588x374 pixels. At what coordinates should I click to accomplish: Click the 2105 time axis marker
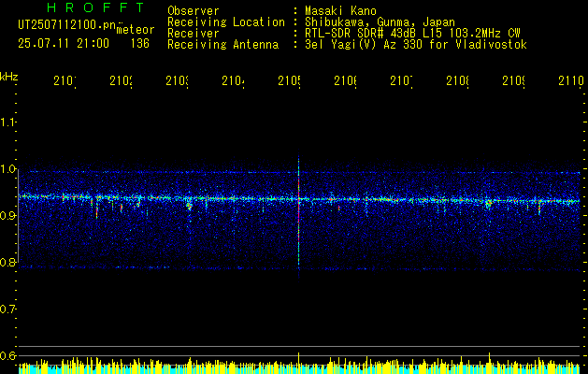[x=290, y=80]
